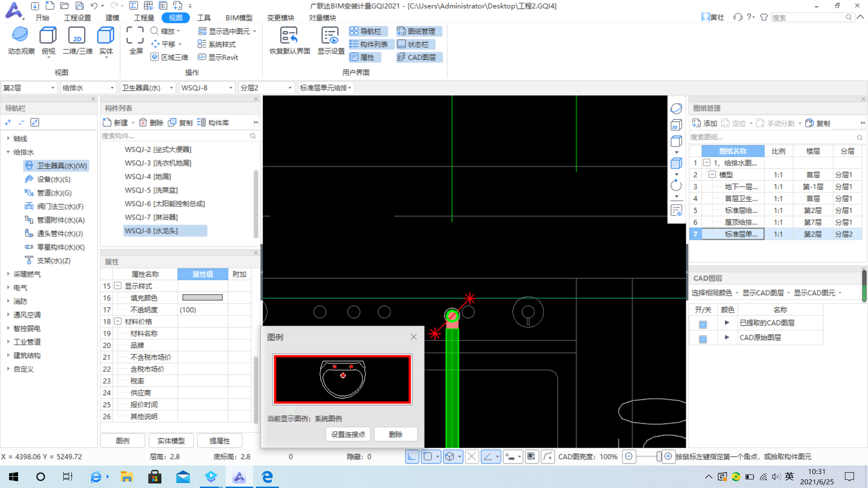This screenshot has width=868, height=488.
Task: Click 设置连接点 button in 图例 dialog
Action: pos(348,434)
